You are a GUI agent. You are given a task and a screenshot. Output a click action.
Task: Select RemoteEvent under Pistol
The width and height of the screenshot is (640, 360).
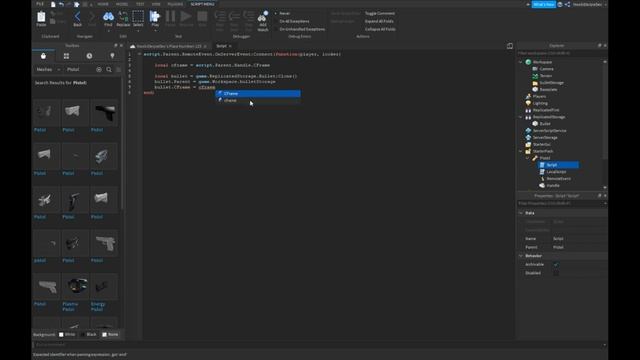[558, 179]
